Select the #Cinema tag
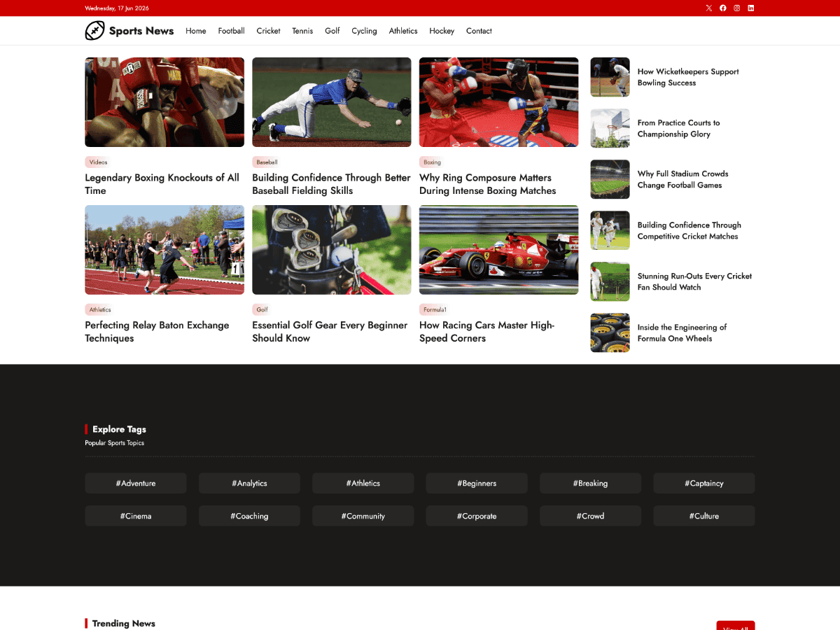Viewport: 840px width, 630px height. 136,516
